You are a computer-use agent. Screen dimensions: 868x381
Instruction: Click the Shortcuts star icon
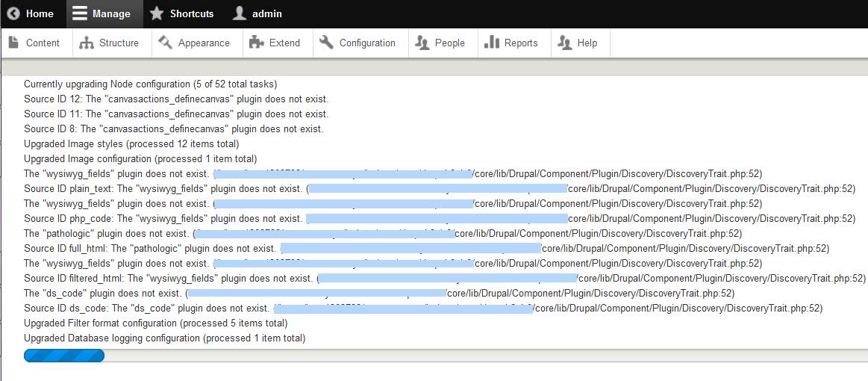(x=157, y=13)
